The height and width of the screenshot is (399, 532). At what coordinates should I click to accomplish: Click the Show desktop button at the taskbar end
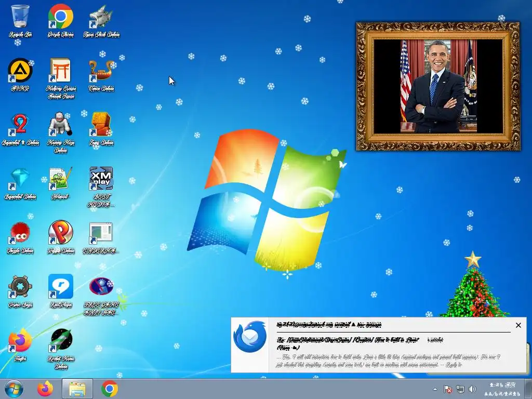tap(528, 389)
